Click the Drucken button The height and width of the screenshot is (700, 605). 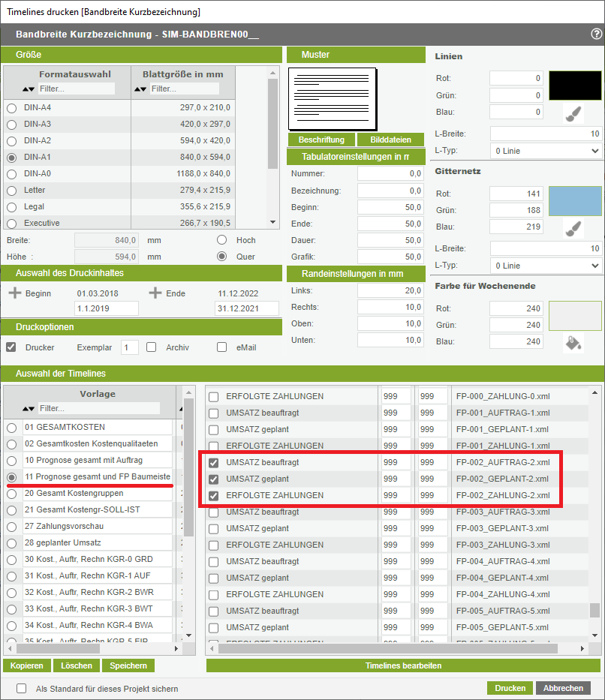(x=509, y=688)
